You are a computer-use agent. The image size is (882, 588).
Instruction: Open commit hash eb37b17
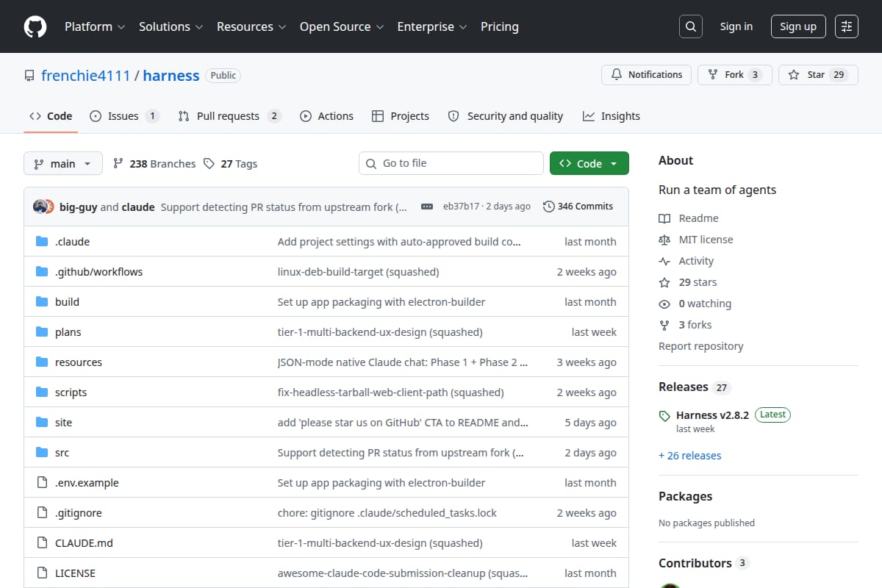coord(461,207)
